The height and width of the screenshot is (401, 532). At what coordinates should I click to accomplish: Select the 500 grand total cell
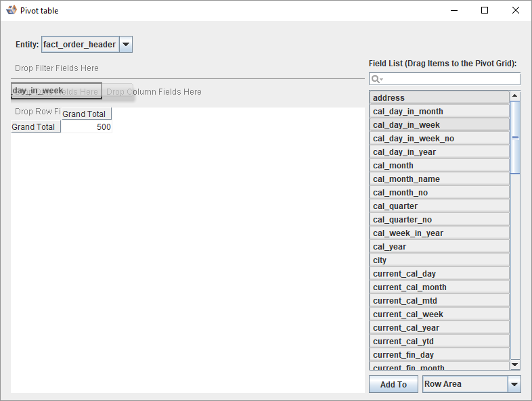coord(87,127)
